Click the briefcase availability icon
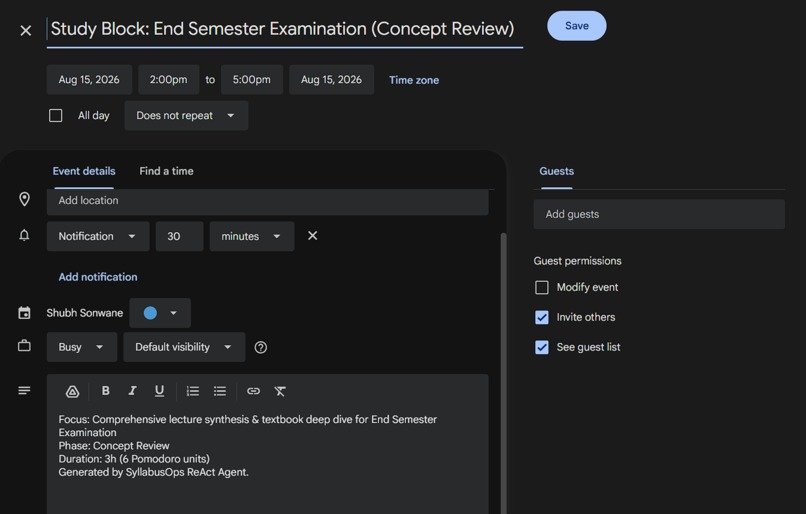The width and height of the screenshot is (806, 514). click(x=24, y=346)
